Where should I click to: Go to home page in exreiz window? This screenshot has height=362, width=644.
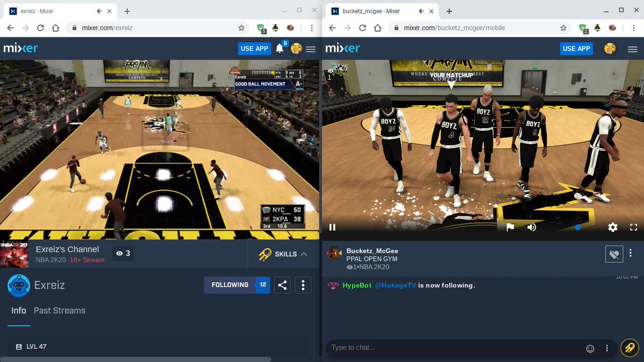(x=55, y=28)
